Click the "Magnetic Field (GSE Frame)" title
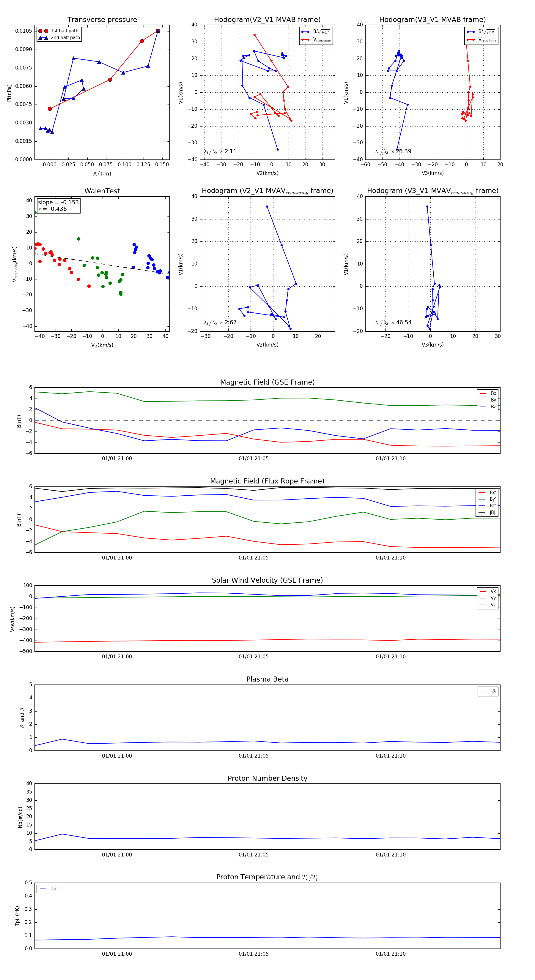Screen dimensions: 535x980 267,382
